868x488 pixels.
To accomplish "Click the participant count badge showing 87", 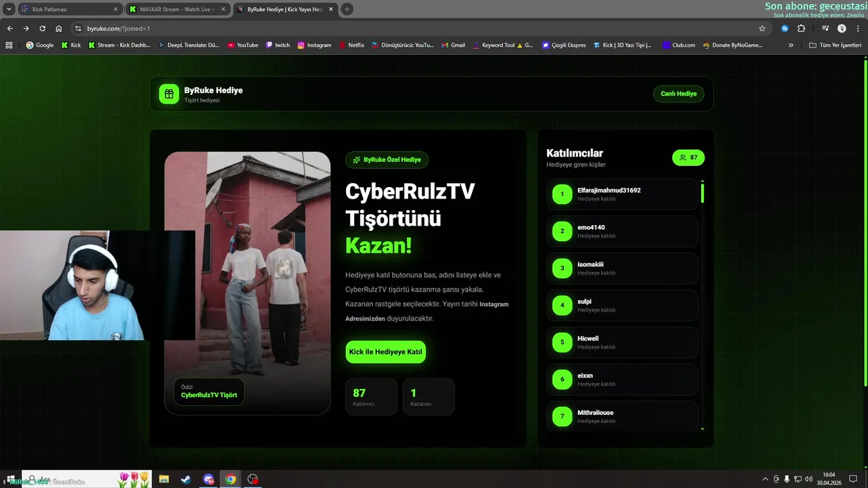I will tap(688, 158).
